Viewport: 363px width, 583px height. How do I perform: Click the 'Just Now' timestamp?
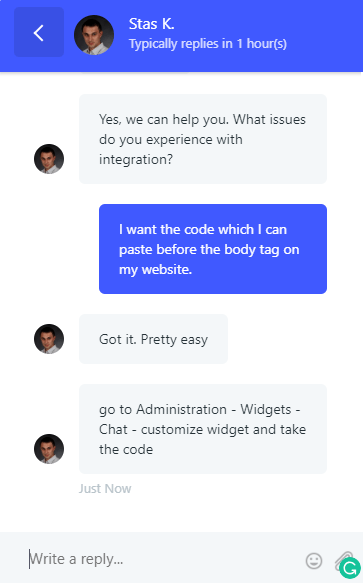click(x=105, y=489)
